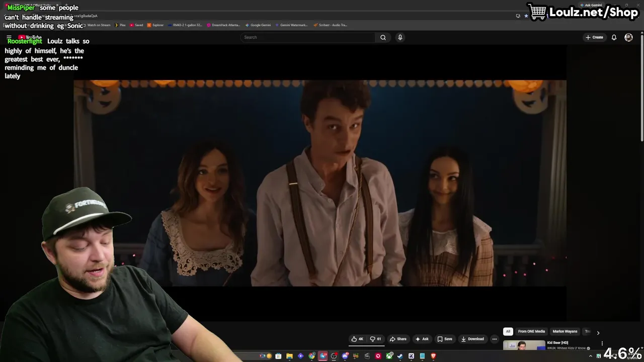Viewport: 644px width, 362px height.
Task: Go to the YouTube home logo
Action: point(30,37)
